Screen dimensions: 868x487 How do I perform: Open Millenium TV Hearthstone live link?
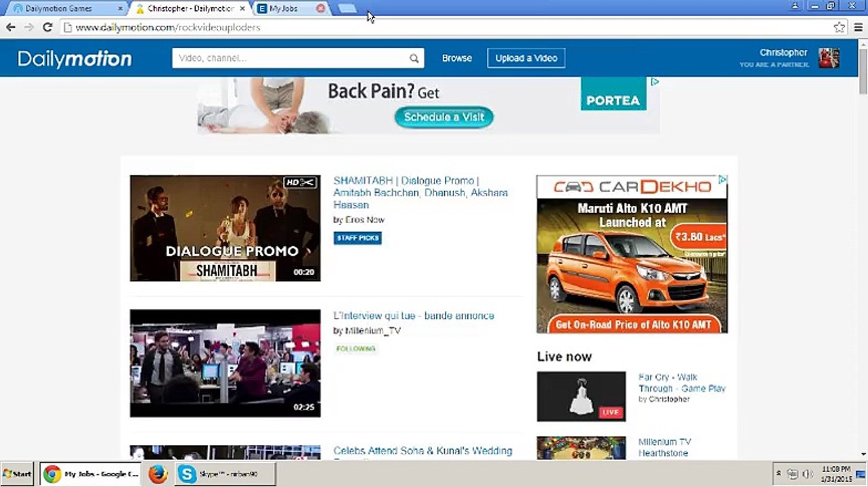click(x=664, y=448)
